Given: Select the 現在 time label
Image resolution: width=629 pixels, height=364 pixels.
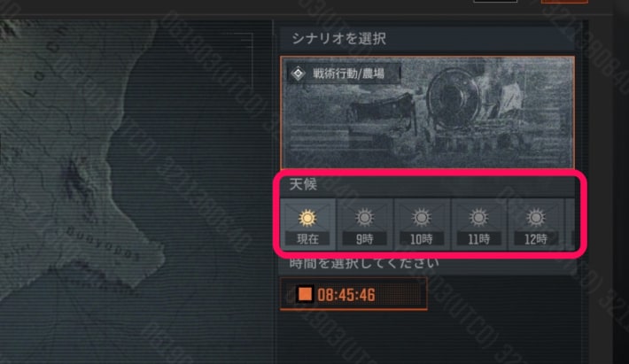Looking at the screenshot, I should tap(307, 239).
